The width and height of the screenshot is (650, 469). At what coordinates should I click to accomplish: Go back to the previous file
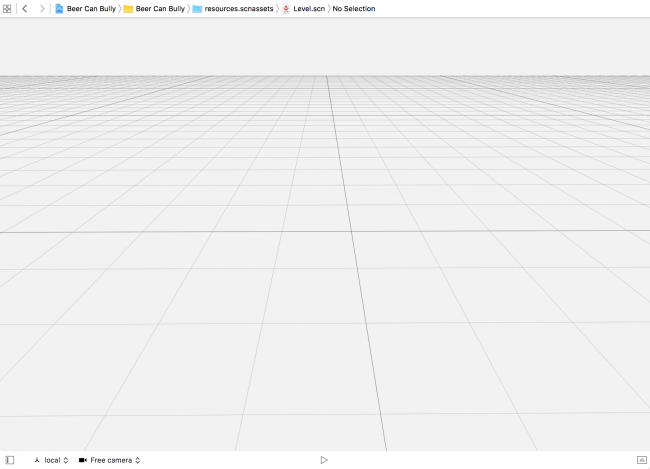click(x=25, y=9)
